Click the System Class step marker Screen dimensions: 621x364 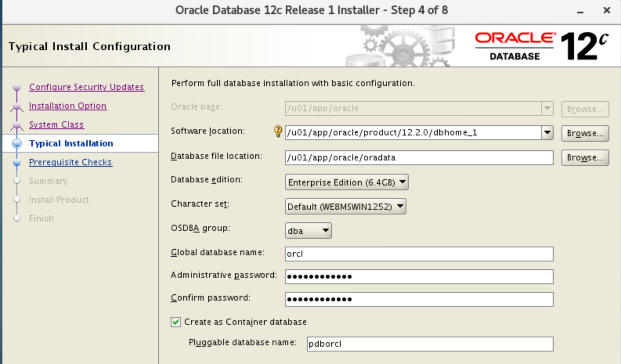coord(17,125)
